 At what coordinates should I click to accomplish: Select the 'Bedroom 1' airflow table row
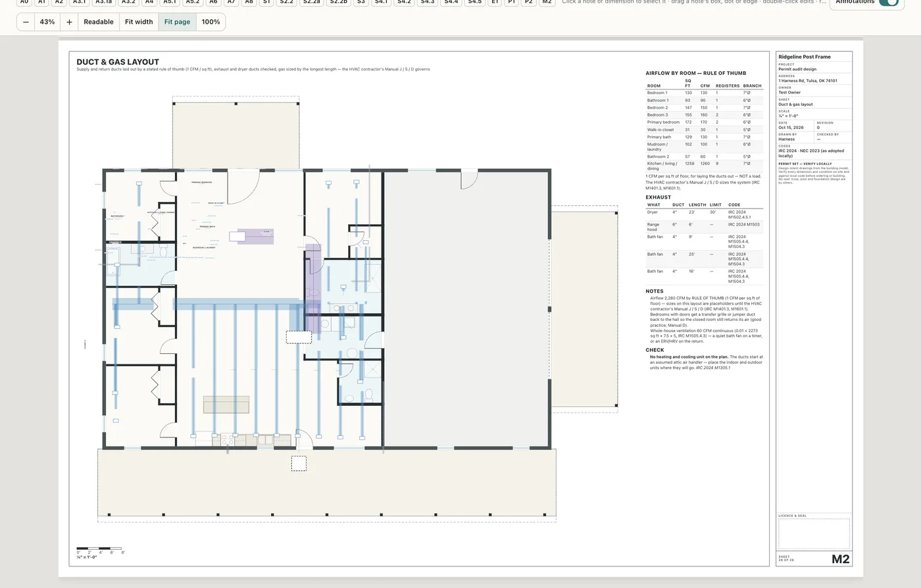tap(704, 93)
